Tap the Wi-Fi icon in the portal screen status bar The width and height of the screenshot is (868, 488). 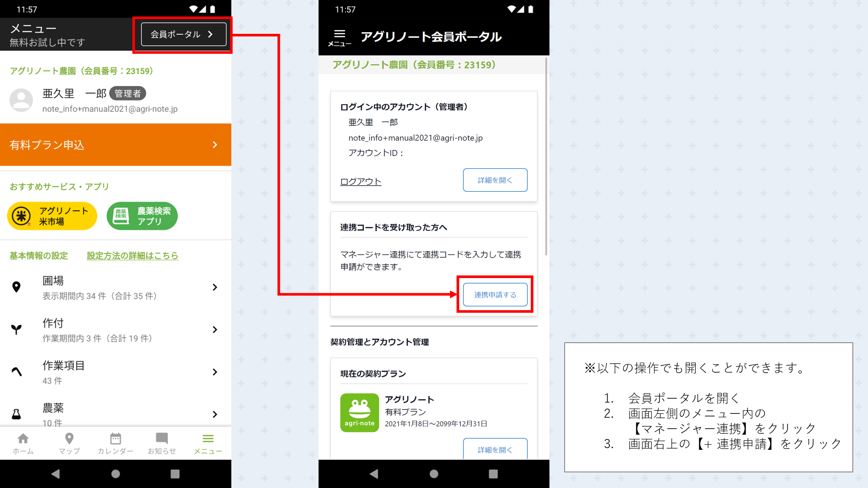[x=512, y=9]
